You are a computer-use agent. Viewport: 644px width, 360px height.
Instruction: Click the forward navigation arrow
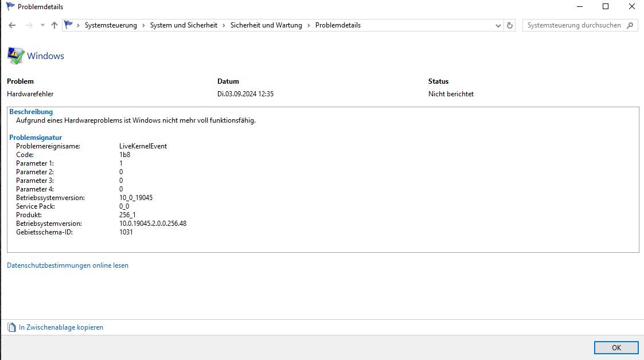click(29, 25)
